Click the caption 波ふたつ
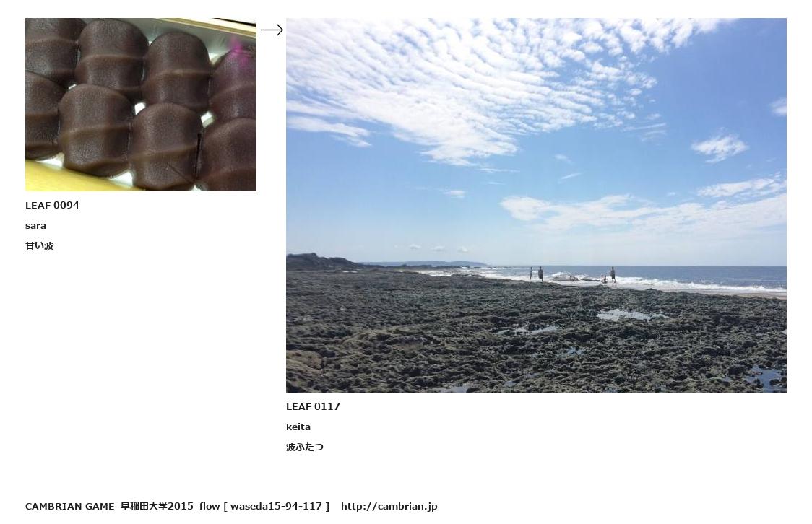Viewport: 812px width, 524px height. coord(305,447)
